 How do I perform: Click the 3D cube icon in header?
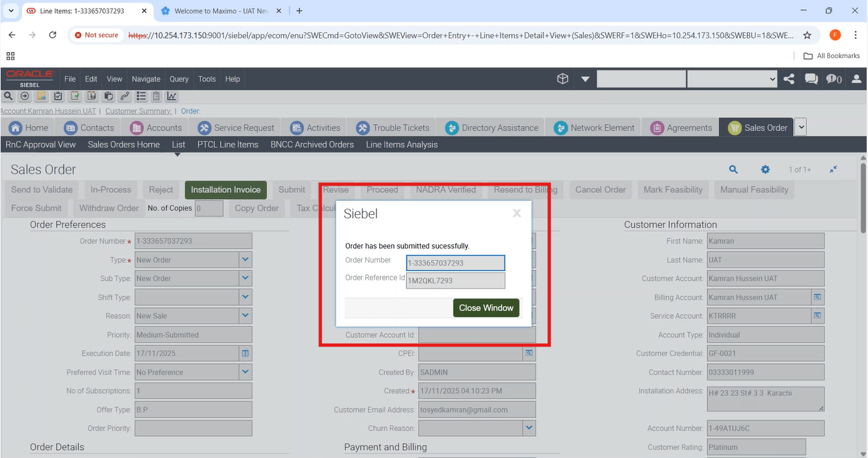pos(563,79)
